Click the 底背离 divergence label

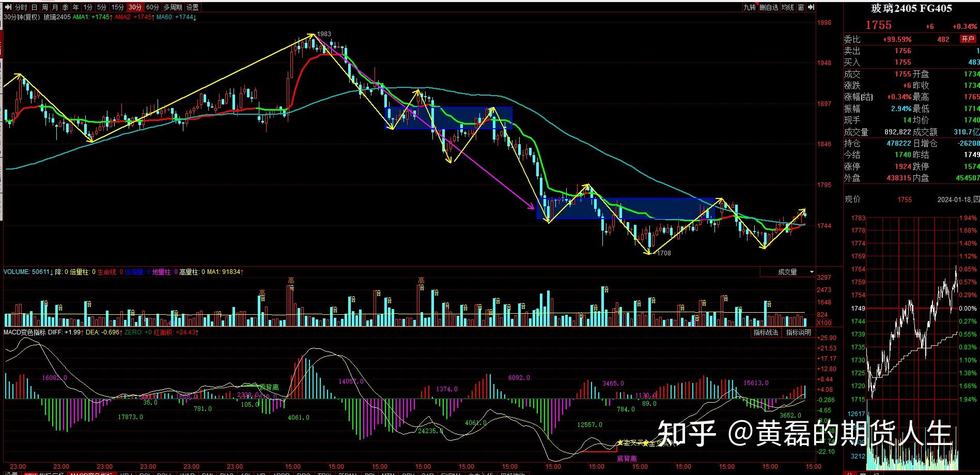click(x=627, y=458)
